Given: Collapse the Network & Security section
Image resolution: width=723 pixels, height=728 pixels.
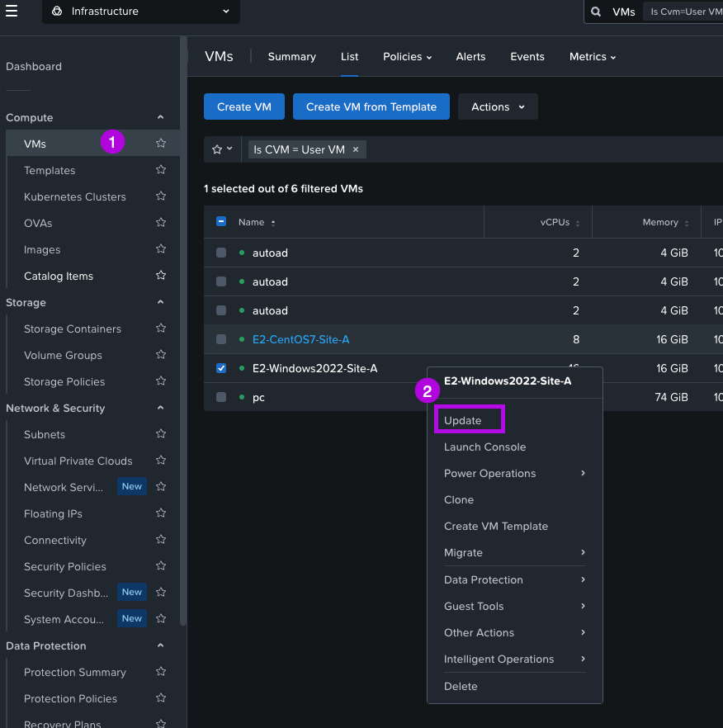Looking at the screenshot, I should [x=160, y=408].
